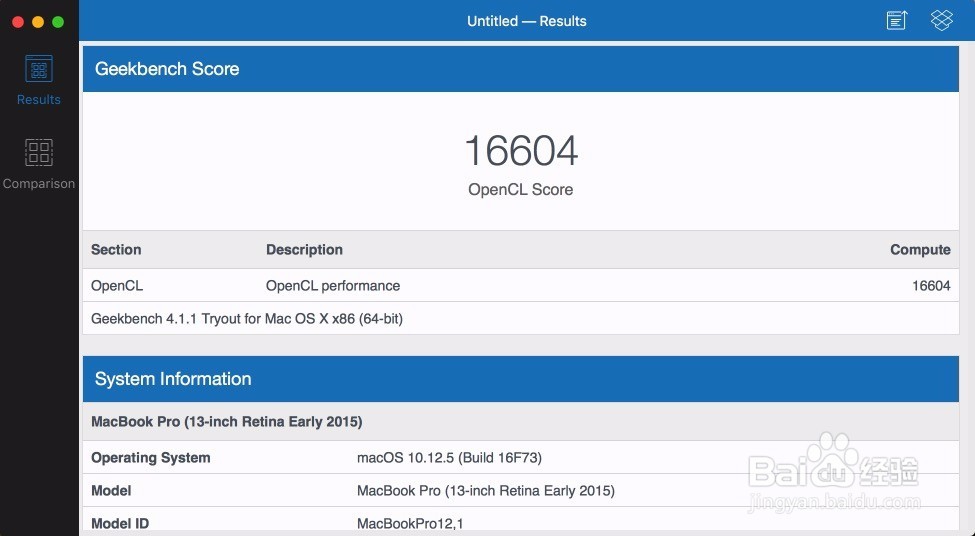Click the Dropbox icon in title bar
Image resolution: width=975 pixels, height=536 pixels.
941,21
